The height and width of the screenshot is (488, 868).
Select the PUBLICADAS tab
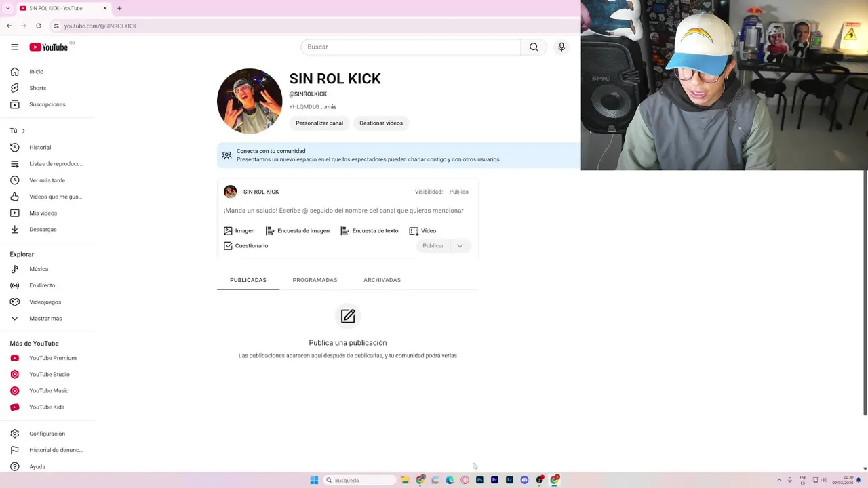tap(248, 280)
